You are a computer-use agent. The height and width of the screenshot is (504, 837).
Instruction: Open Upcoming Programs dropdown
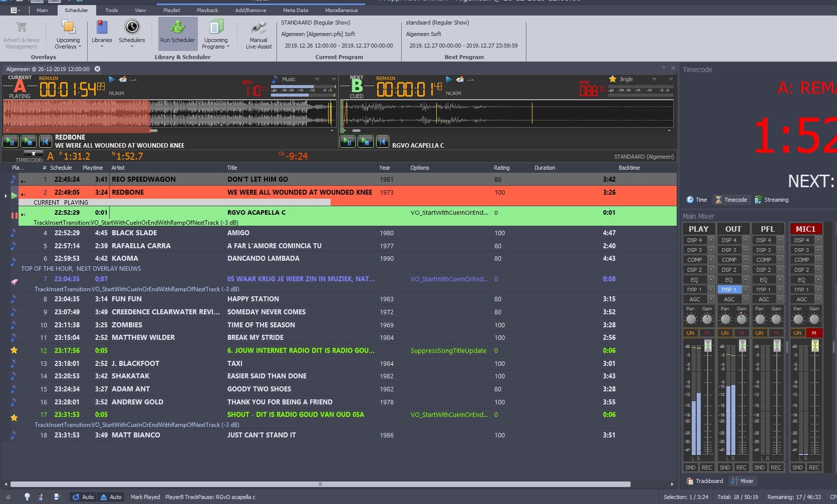(216, 35)
